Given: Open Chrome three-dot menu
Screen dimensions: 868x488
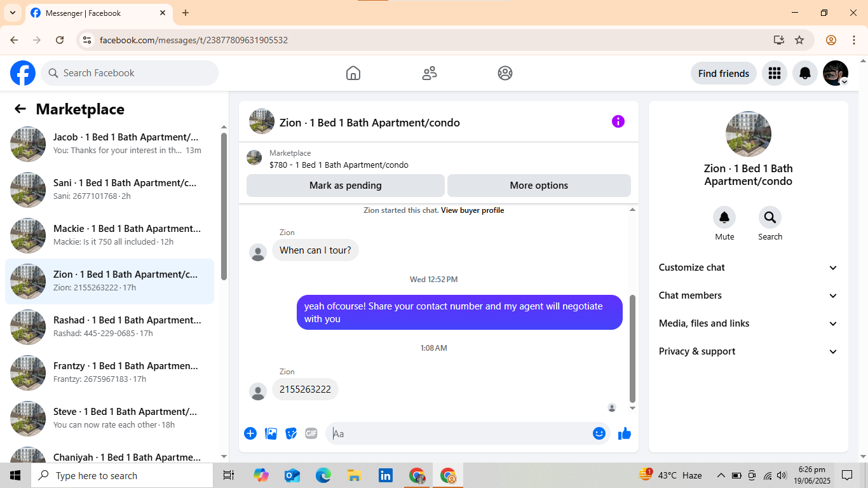Looking at the screenshot, I should pos(854,40).
